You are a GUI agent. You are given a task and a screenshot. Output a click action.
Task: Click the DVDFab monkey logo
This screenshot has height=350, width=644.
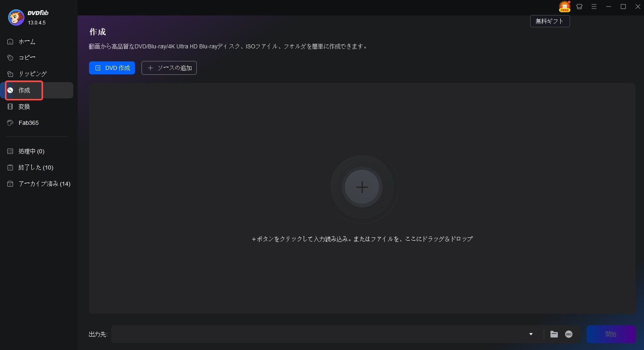[x=16, y=17]
